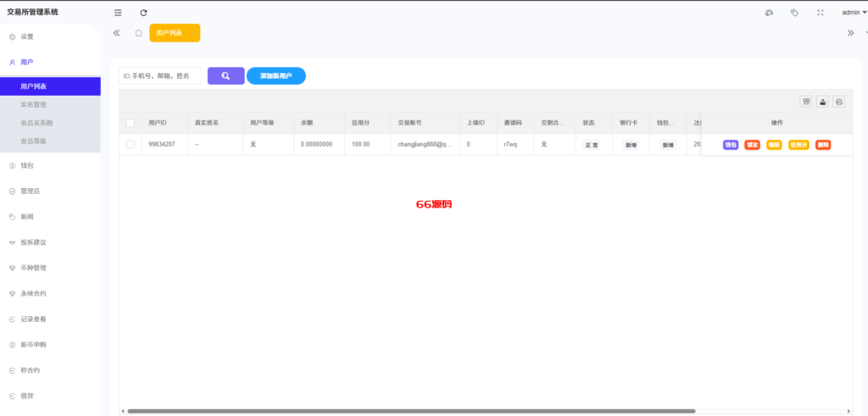The height and width of the screenshot is (416, 868).
Task: Expand the 永续合约 sidebar menu
Action: [50, 294]
